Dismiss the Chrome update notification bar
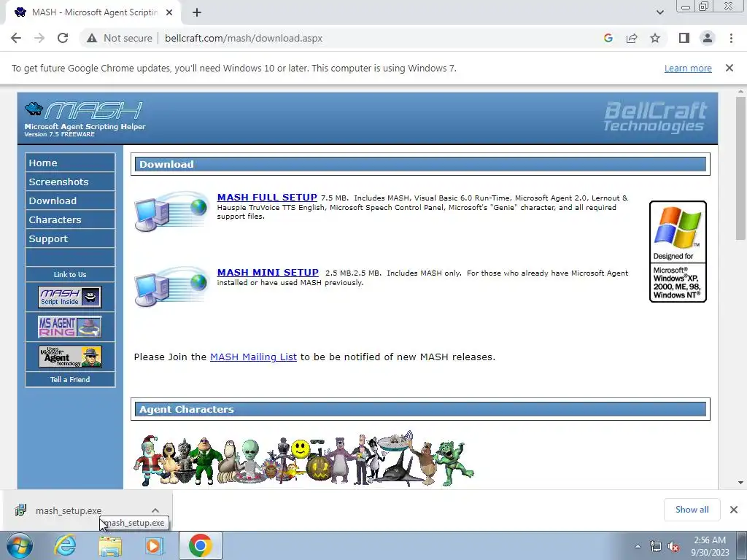Viewport: 747px width, 560px height. [x=729, y=68]
